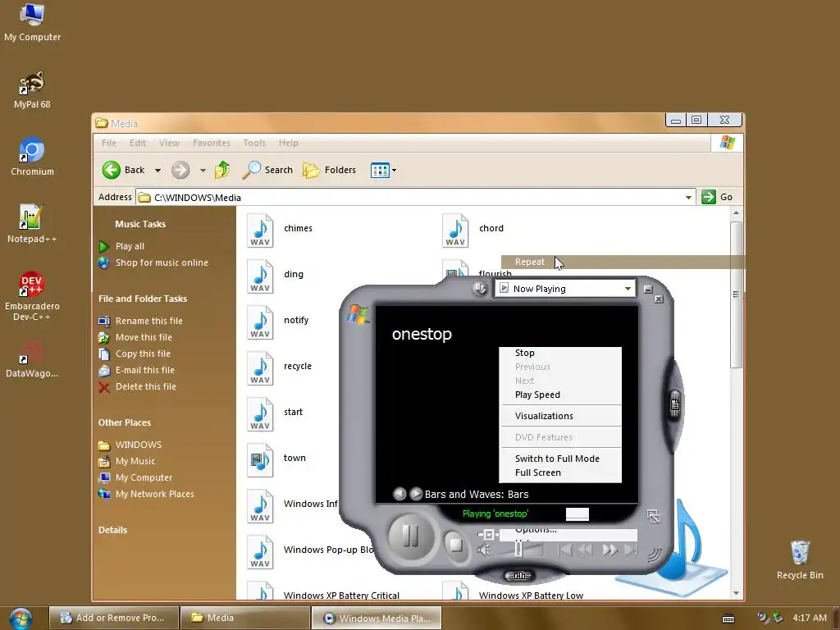Select the previous visualization arrow
This screenshot has height=630, width=840.
pos(399,494)
